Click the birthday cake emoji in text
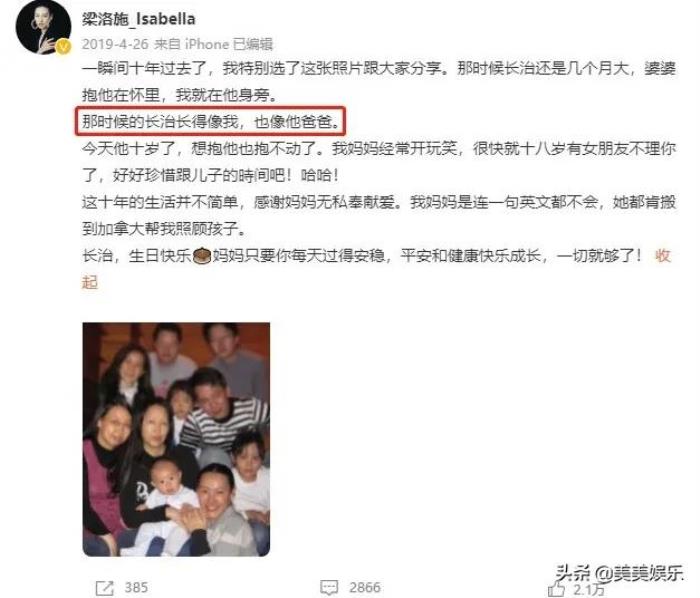The image size is (700, 598). pyautogui.click(x=202, y=256)
